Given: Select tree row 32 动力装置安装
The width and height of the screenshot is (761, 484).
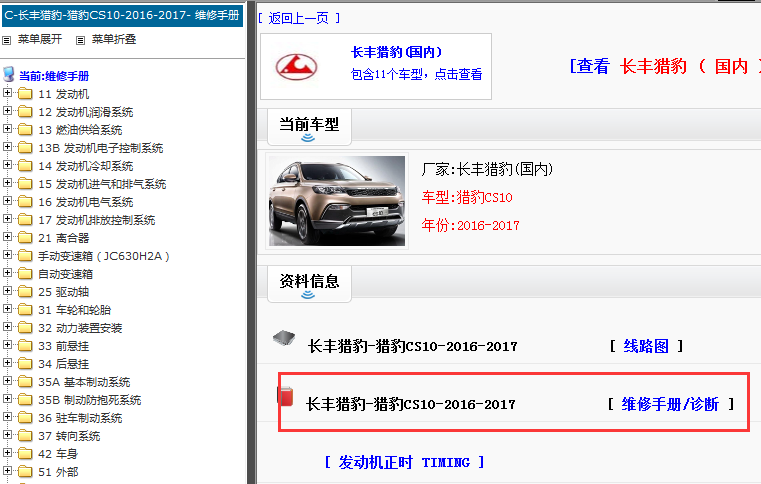Looking at the screenshot, I should coord(80,328).
